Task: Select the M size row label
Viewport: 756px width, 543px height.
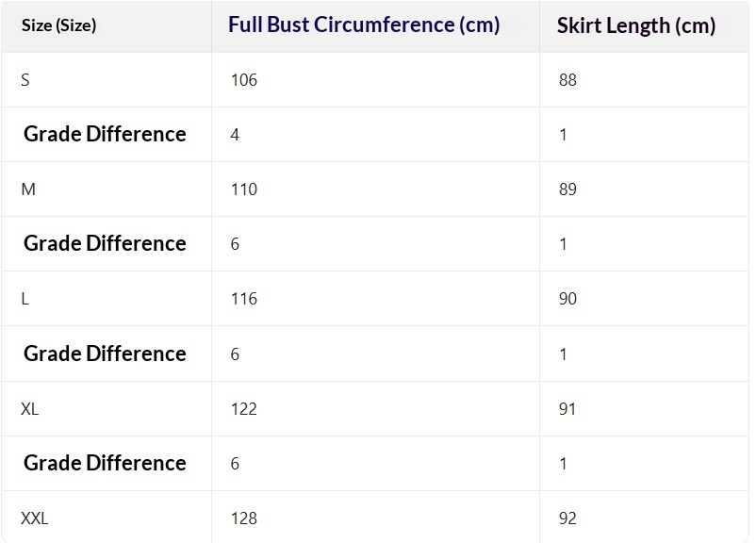Action: (x=28, y=189)
